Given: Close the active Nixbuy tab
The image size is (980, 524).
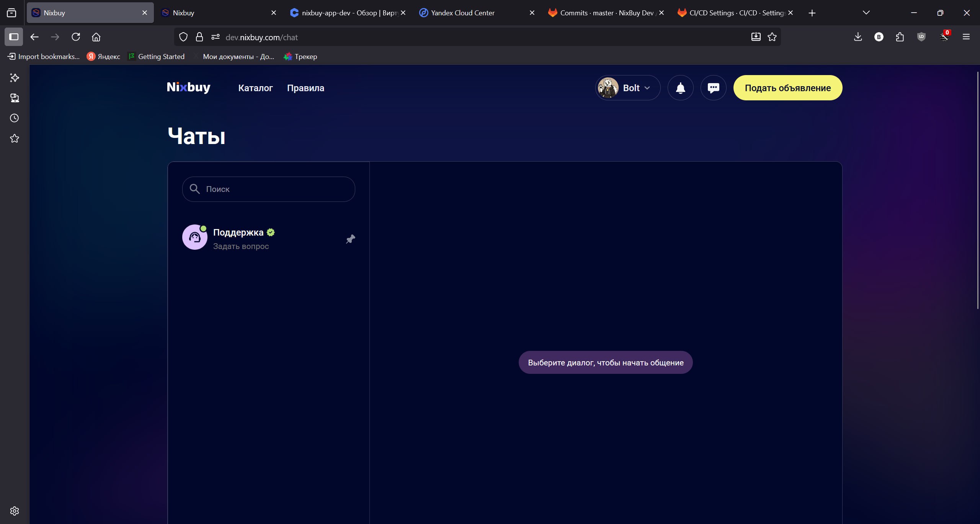Looking at the screenshot, I should click(x=144, y=13).
